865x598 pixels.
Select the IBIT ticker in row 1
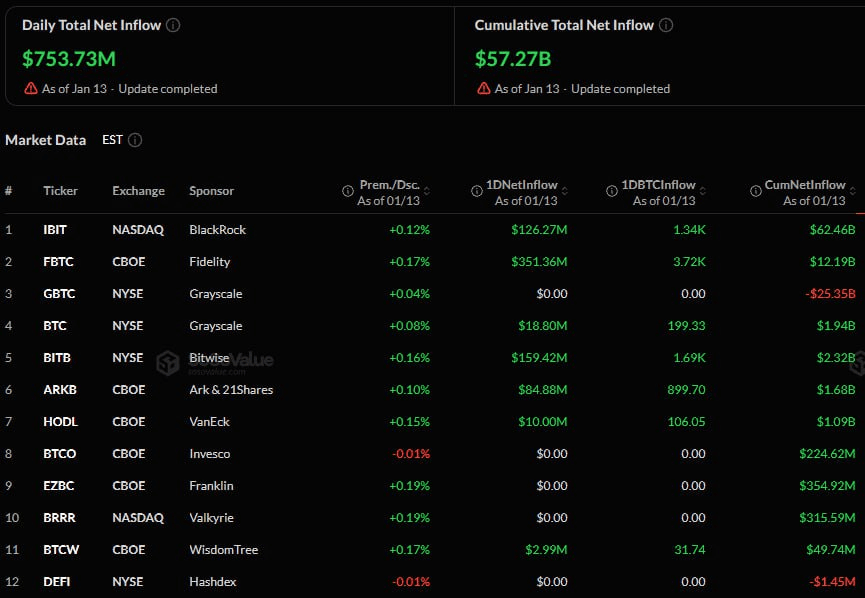(x=55, y=229)
